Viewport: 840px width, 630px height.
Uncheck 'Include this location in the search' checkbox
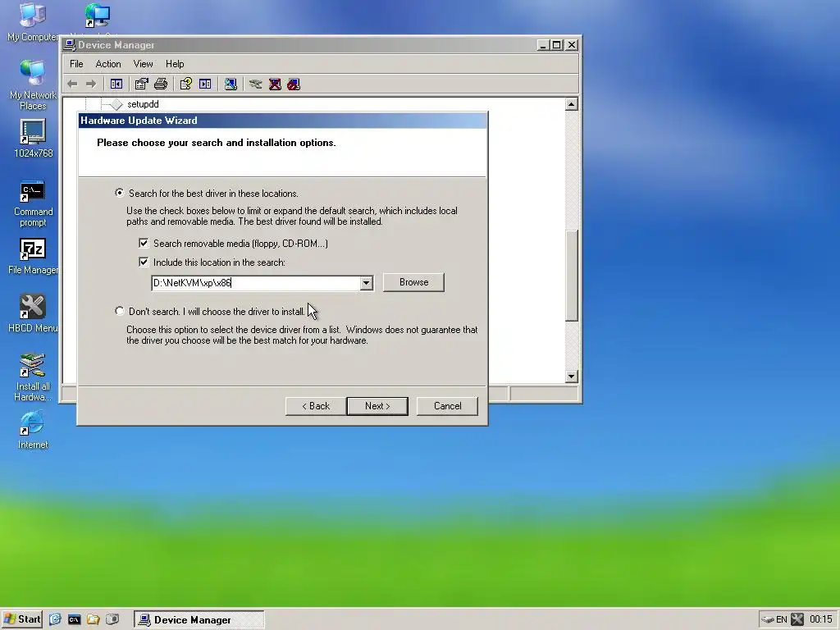144,262
